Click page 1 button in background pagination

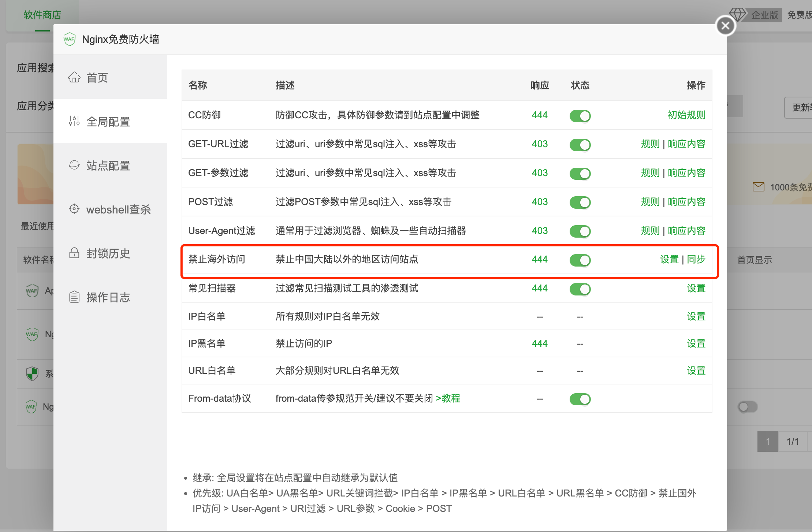(x=768, y=441)
